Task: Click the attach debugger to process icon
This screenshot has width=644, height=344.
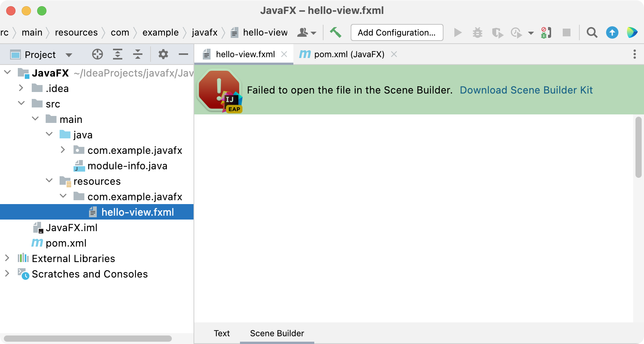Action: [546, 32]
